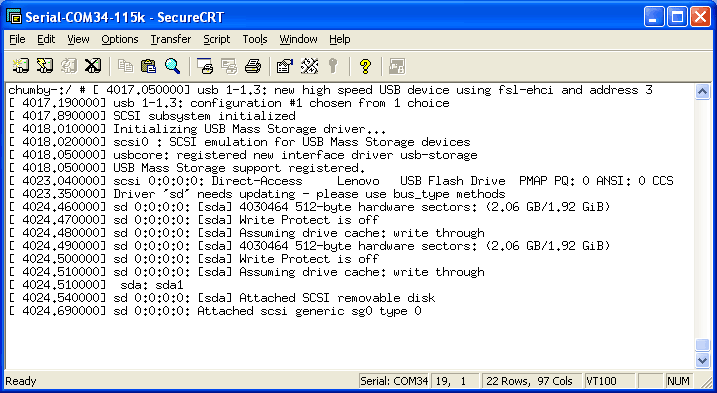This screenshot has width=717, height=393.
Task: Open the Keymap Editor toolbar icon
Action: [x=309, y=66]
